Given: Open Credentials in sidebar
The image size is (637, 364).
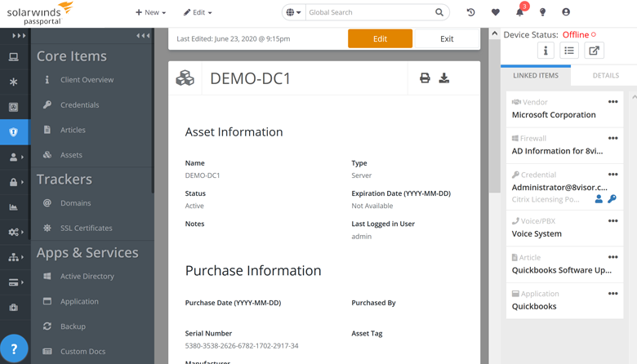Looking at the screenshot, I should click(x=80, y=105).
